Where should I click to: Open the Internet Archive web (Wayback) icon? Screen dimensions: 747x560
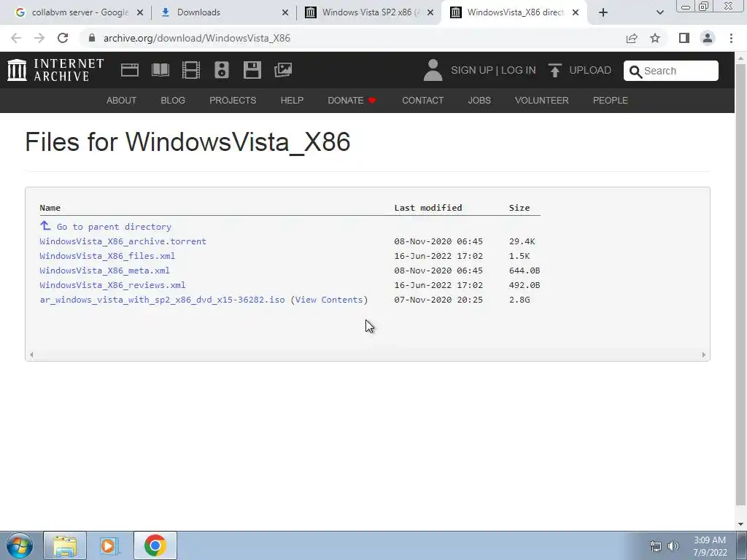pyautogui.click(x=130, y=70)
